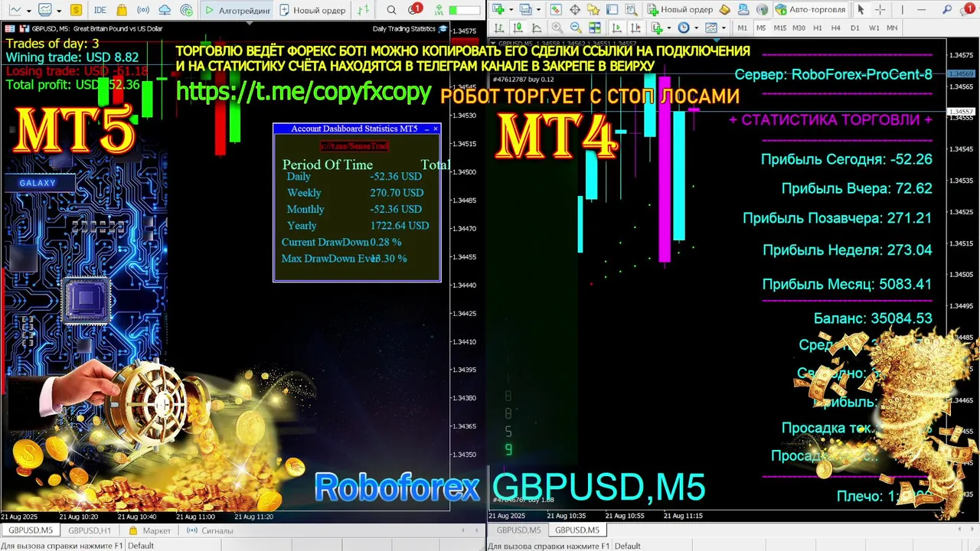Open Strategy Tester icon in MT4

click(631, 9)
